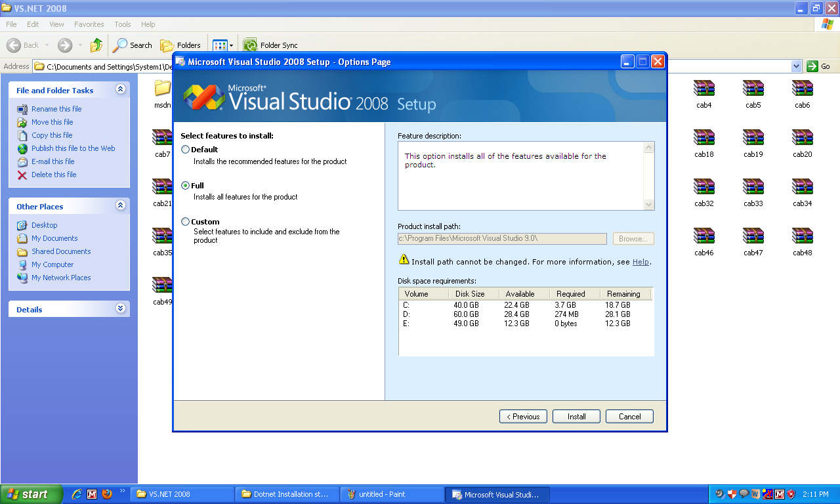Select the cab47 archive file
The image size is (840, 504).
(753, 242)
